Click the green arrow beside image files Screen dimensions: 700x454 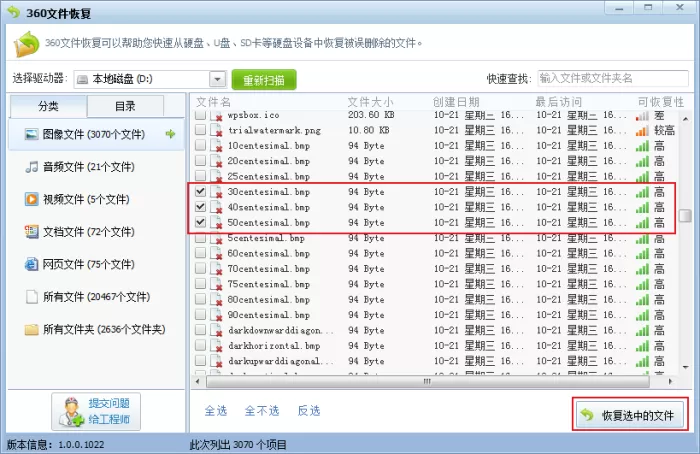point(170,133)
